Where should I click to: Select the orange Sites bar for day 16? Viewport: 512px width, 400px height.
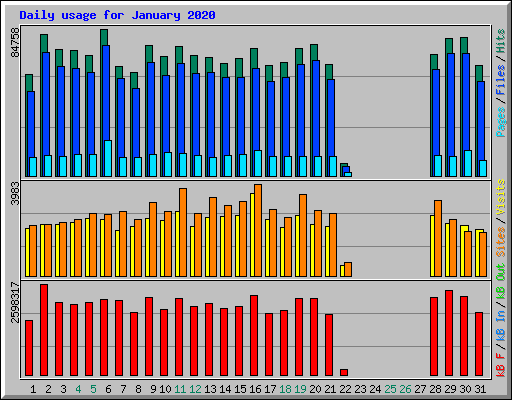click(258, 230)
